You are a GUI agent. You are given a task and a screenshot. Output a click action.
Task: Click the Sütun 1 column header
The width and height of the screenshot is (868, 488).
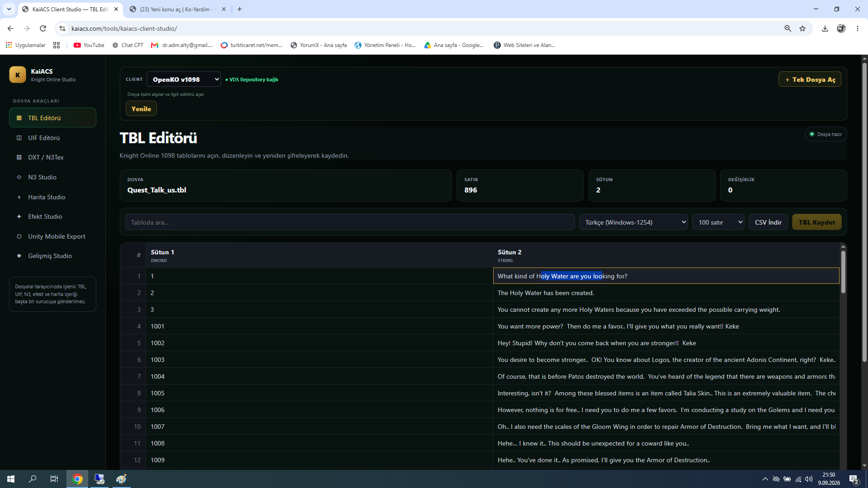click(319, 255)
